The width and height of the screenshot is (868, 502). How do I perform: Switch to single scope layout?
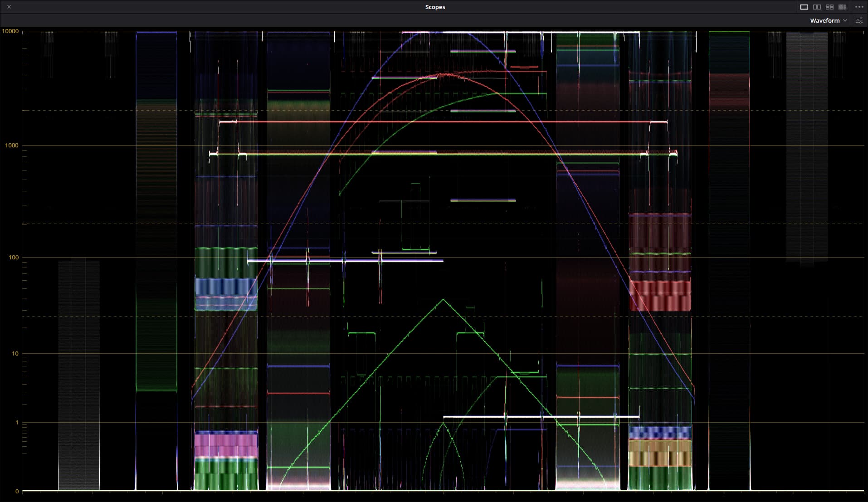pos(804,7)
